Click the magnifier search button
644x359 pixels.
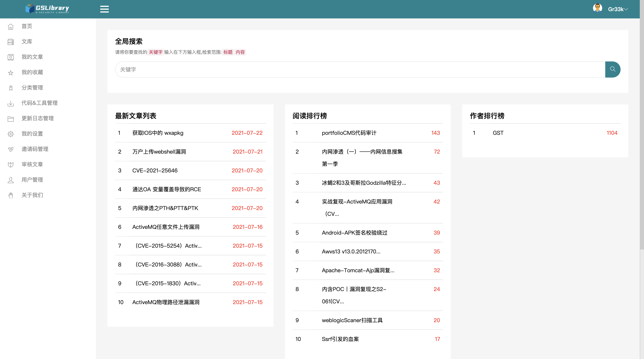pos(613,69)
